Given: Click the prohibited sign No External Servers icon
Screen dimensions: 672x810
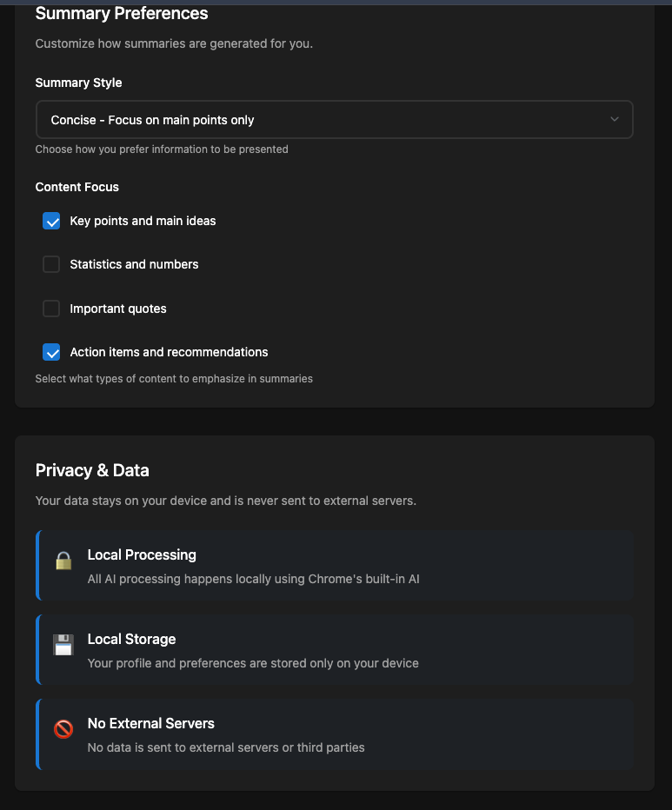Looking at the screenshot, I should (63, 729).
